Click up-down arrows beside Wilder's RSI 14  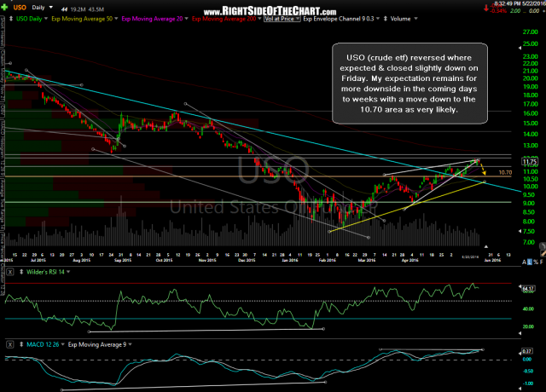click(21, 272)
